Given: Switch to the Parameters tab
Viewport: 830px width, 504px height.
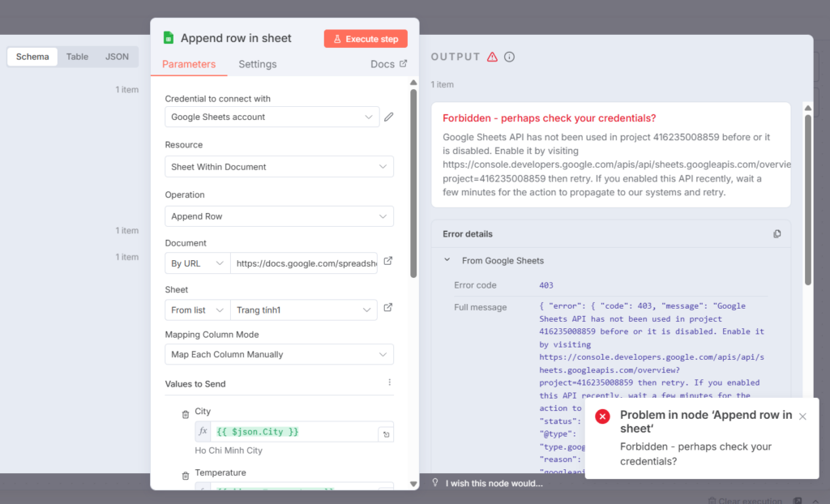Looking at the screenshot, I should pyautogui.click(x=189, y=64).
